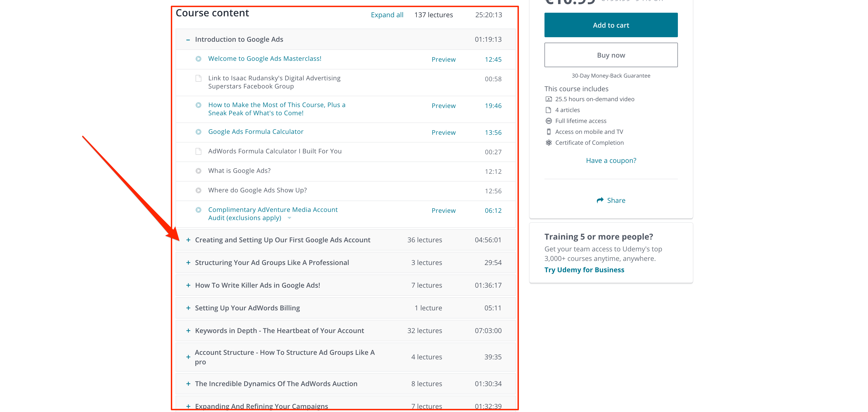Image resolution: width=868 pixels, height=412 pixels.
Task: Click article icon next to 4 articles
Action: (549, 110)
